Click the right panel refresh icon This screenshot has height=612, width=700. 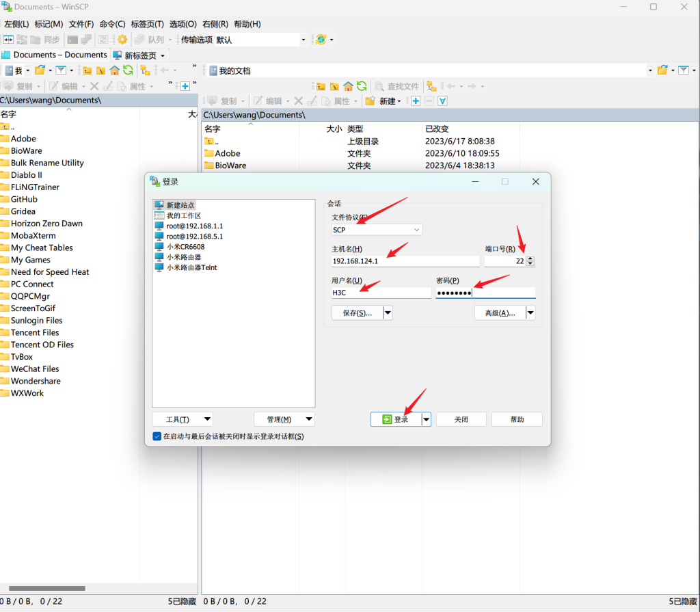click(362, 86)
